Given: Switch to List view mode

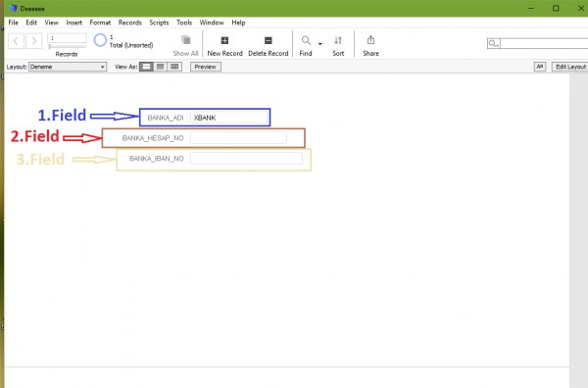Looking at the screenshot, I should (160, 67).
